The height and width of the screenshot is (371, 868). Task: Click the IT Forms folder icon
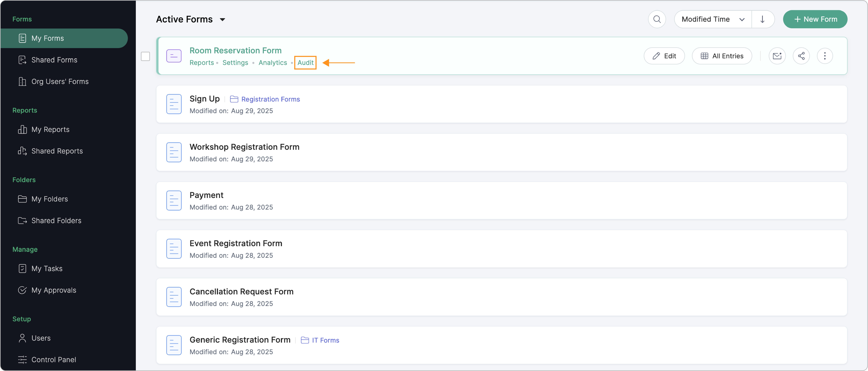coord(305,340)
